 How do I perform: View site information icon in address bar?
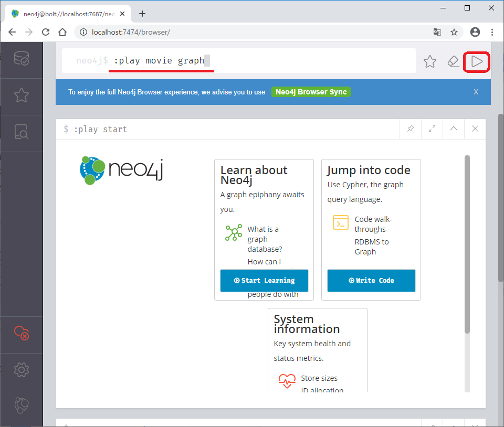pyautogui.click(x=83, y=32)
